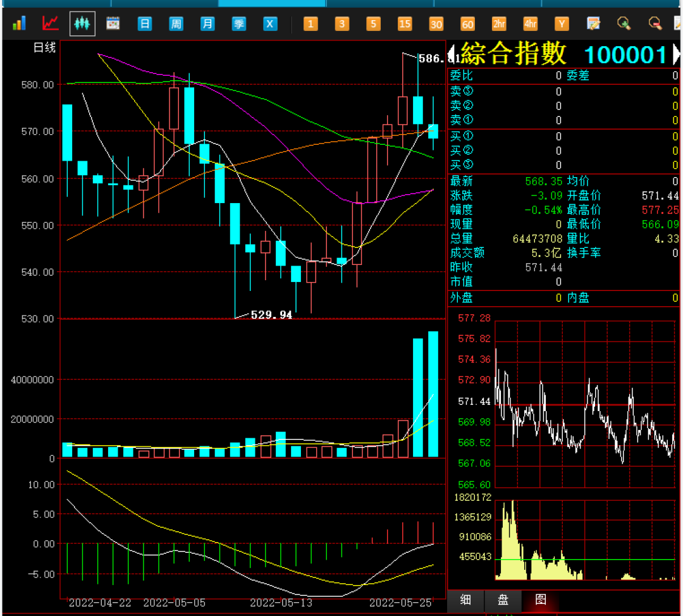Switch to the 盘 tab

(503, 600)
